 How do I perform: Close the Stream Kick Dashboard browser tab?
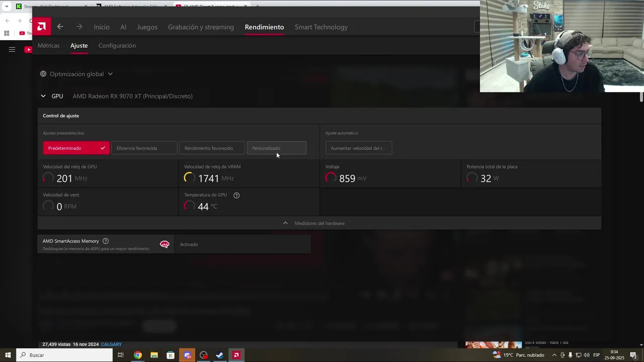pos(86,7)
